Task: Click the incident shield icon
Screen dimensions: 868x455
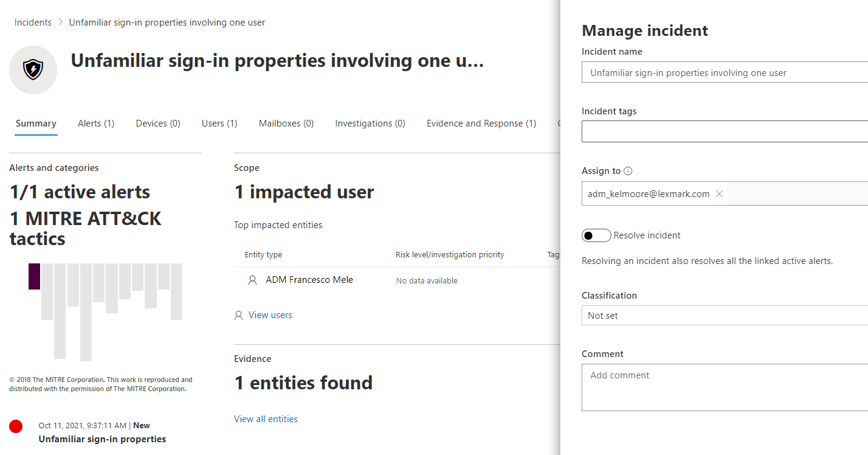Action: pyautogui.click(x=33, y=69)
